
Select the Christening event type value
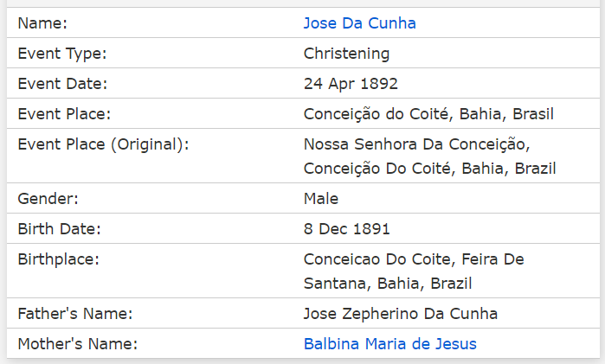346,54
